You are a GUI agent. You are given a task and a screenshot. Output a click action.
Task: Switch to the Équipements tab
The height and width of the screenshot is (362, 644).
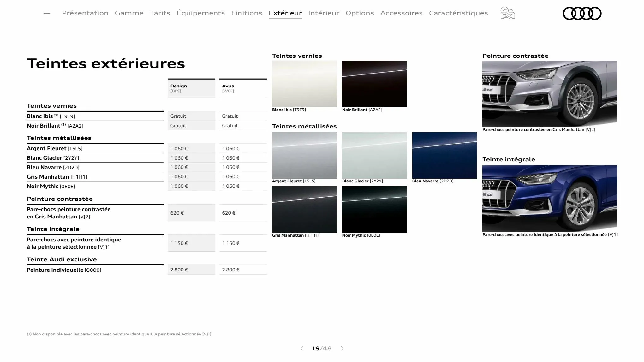pos(200,13)
